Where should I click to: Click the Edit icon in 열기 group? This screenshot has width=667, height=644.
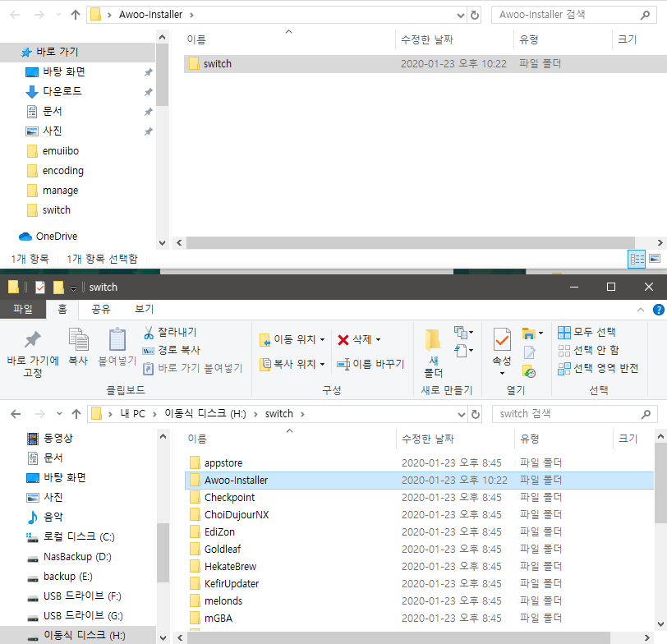529,352
